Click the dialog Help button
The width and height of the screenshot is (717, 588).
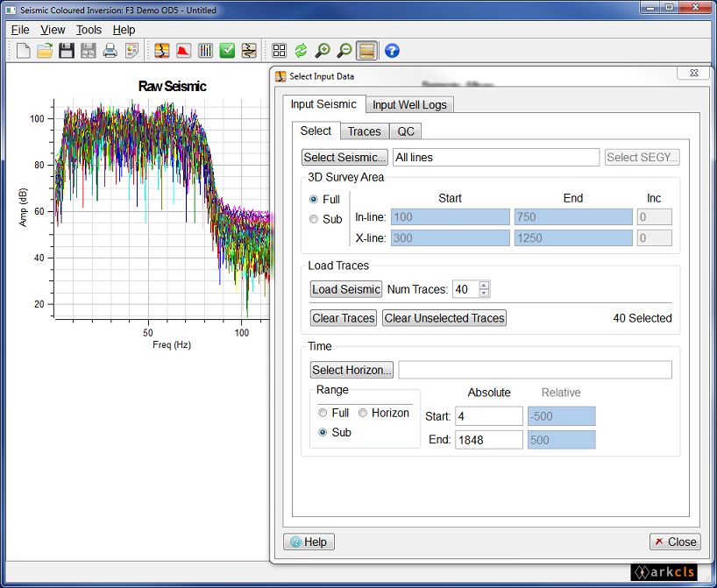pos(309,542)
